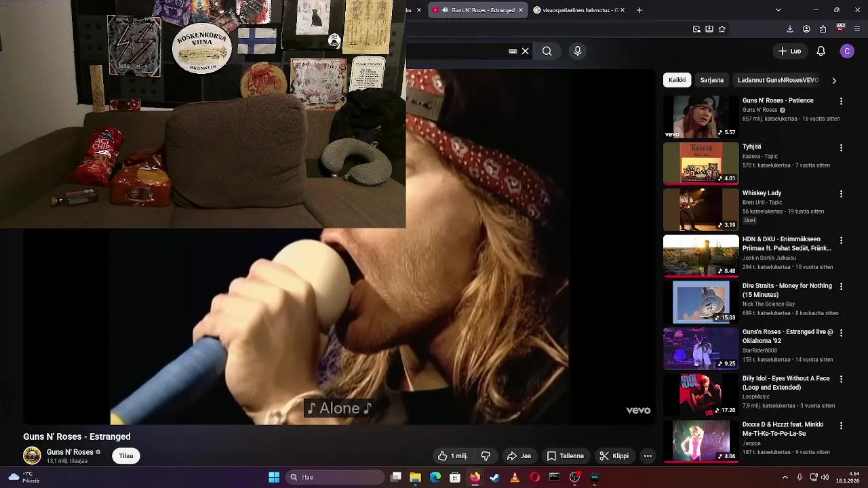The width and height of the screenshot is (868, 488).
Task: Open Dire Straits Money for Nothing thumbnail
Action: click(x=701, y=302)
